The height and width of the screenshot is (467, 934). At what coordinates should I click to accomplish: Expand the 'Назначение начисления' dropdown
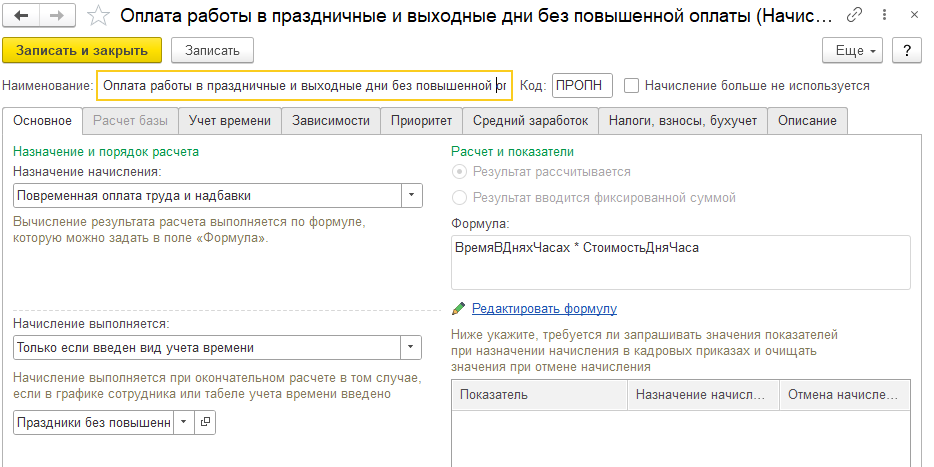pyautogui.click(x=411, y=195)
